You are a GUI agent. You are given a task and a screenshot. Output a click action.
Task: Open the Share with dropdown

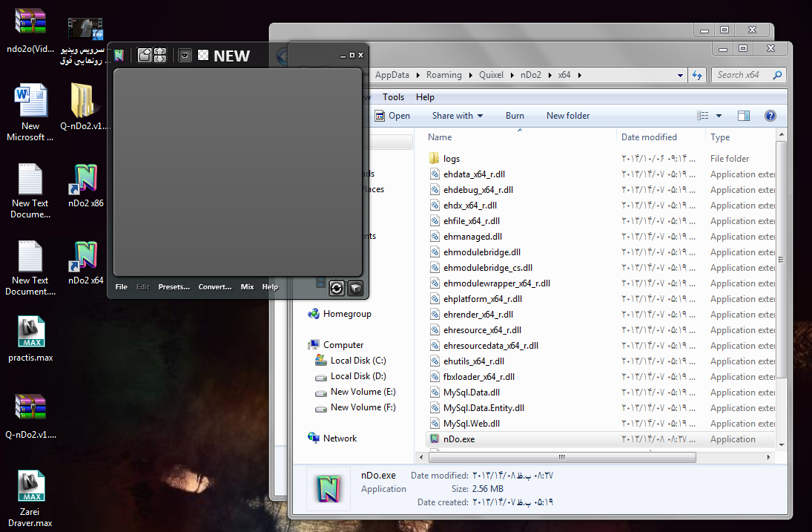pyautogui.click(x=458, y=116)
